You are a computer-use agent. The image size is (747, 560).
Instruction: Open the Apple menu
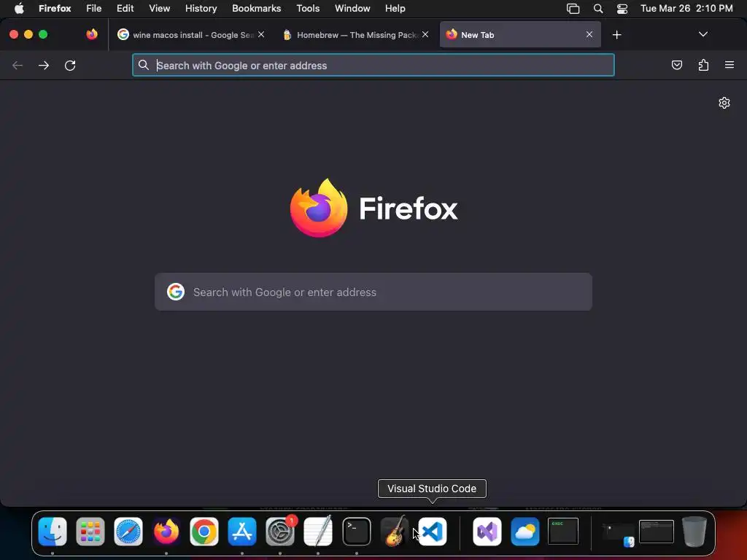tap(19, 8)
